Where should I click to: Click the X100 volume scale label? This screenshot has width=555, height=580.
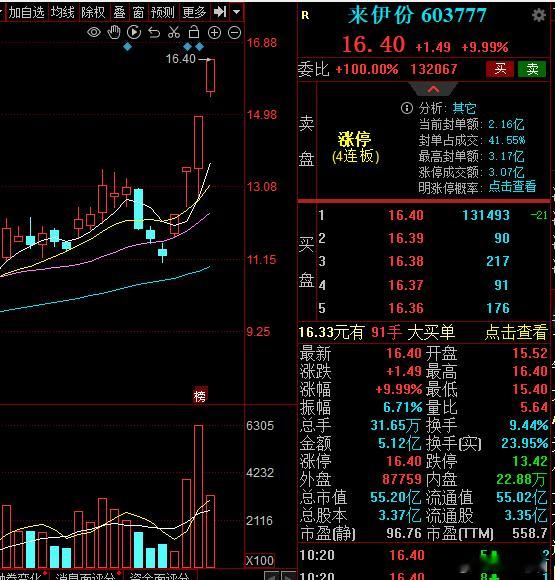pyautogui.click(x=260, y=560)
